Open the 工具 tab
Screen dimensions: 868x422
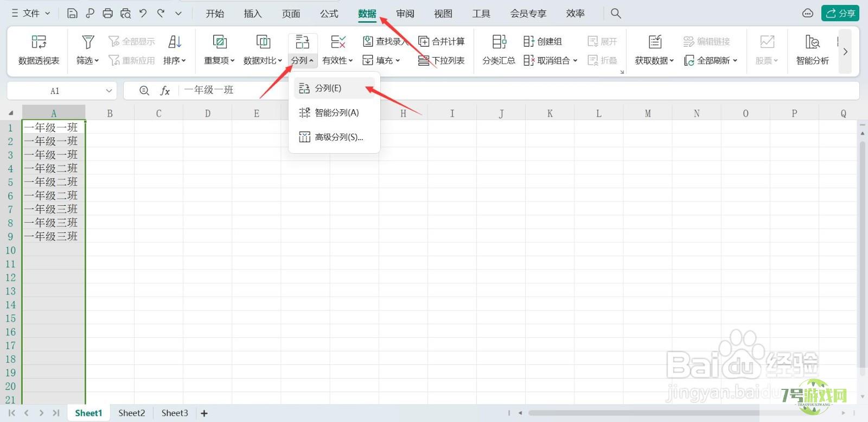coord(481,14)
